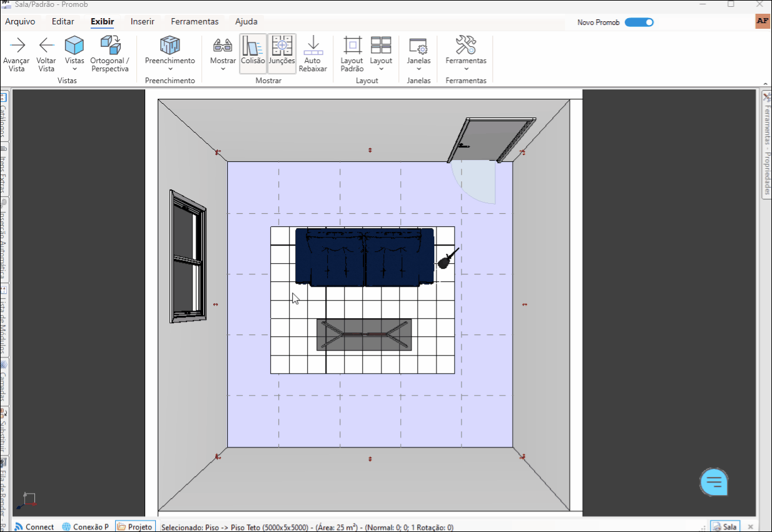Expand the Vistas dropdown arrow
Viewport: 772px width, 532px height.
[74, 69]
